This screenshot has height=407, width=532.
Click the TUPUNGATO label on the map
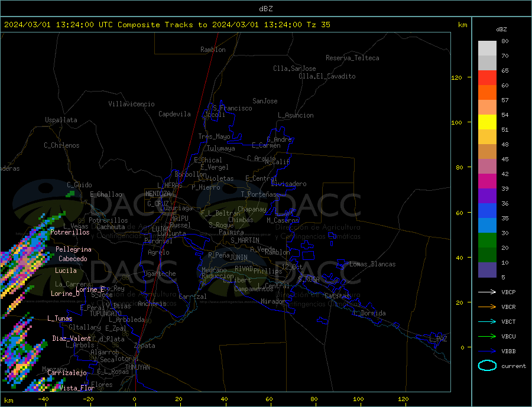(x=106, y=314)
